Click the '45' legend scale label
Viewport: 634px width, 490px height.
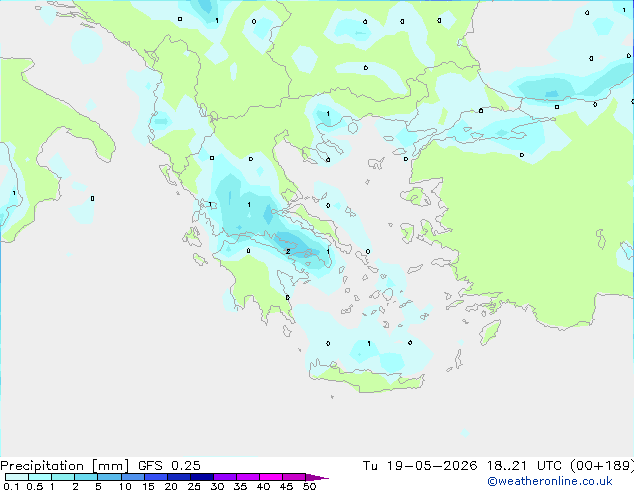[x=286, y=486]
